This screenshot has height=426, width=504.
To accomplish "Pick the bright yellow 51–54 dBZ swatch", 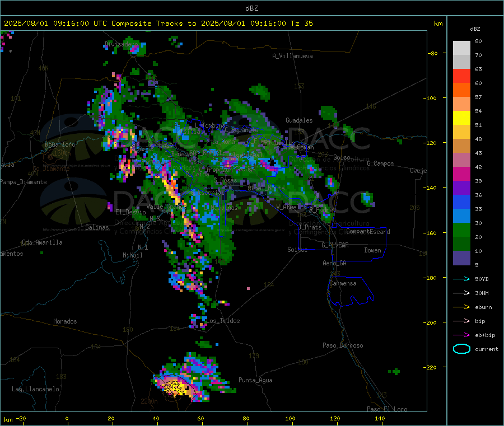I will click(461, 118).
